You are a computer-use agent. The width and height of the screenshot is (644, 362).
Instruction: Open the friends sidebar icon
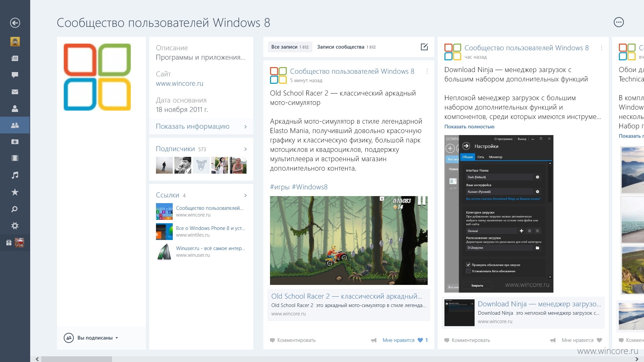click(15, 108)
